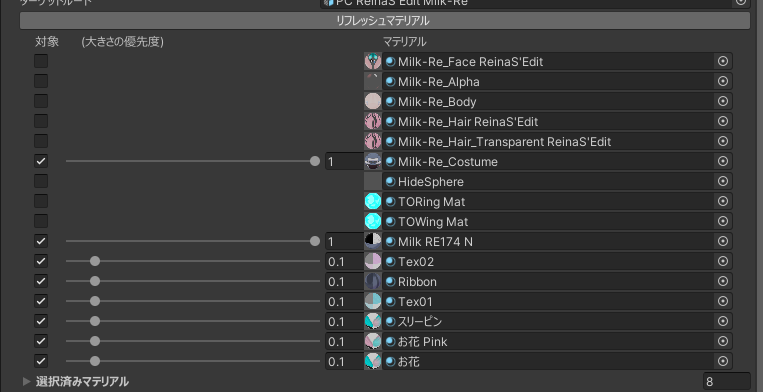Click the Tex01 priority value field

(344, 302)
